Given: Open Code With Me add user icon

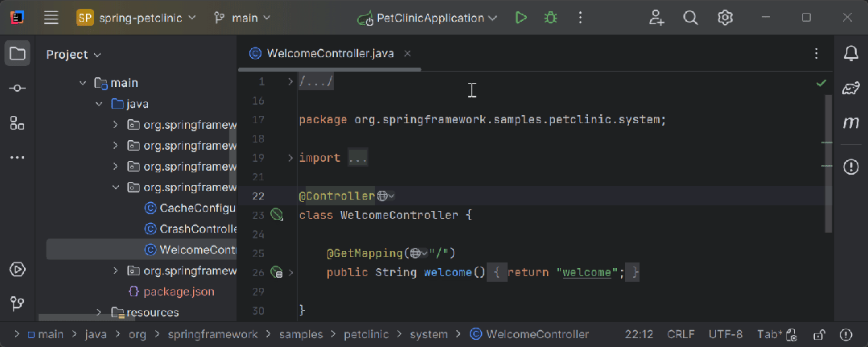Looking at the screenshot, I should pyautogui.click(x=656, y=18).
